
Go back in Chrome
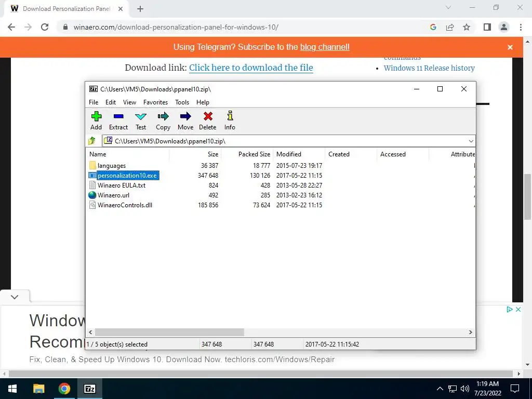point(11,27)
